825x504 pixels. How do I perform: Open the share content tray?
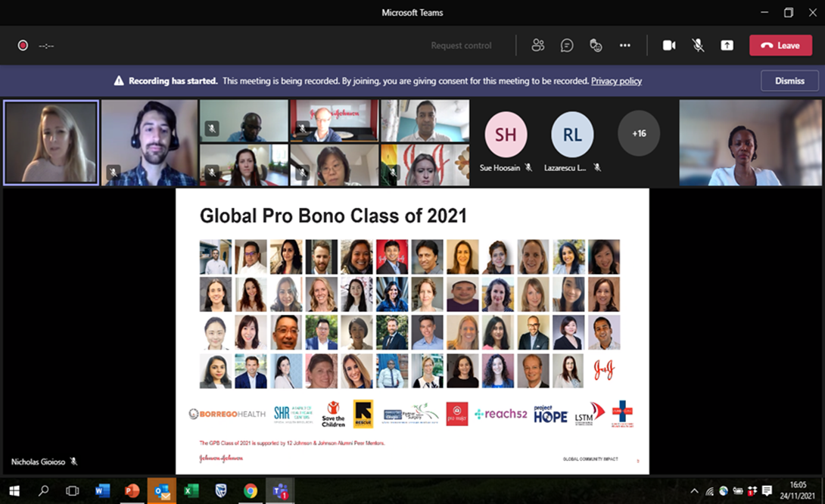[x=727, y=45]
